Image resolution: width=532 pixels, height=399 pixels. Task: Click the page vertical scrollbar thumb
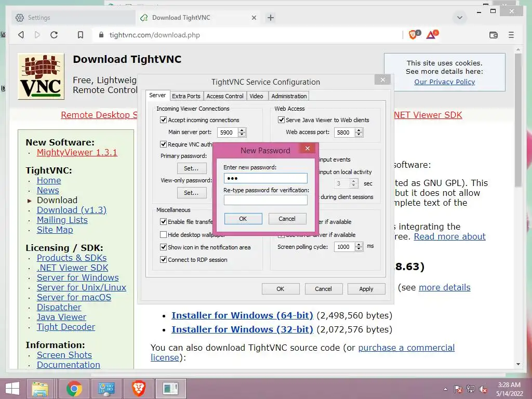coord(518,121)
